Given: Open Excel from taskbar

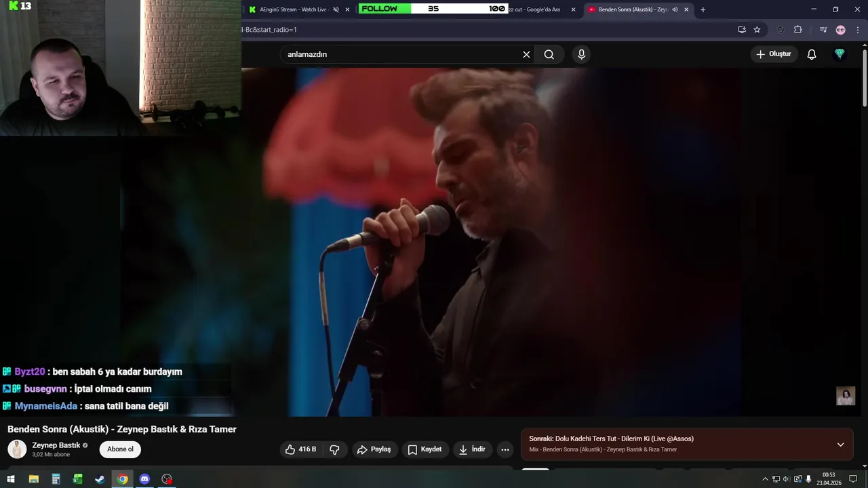Looking at the screenshot, I should pos(77,479).
